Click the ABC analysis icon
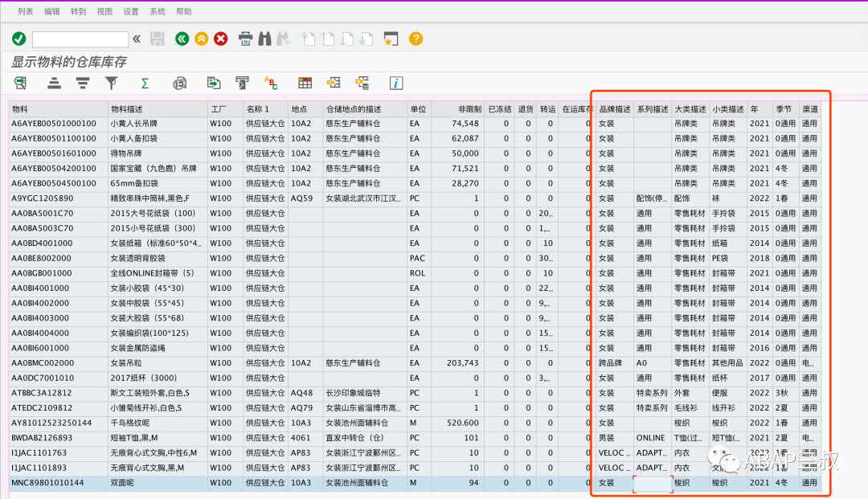 click(x=271, y=83)
